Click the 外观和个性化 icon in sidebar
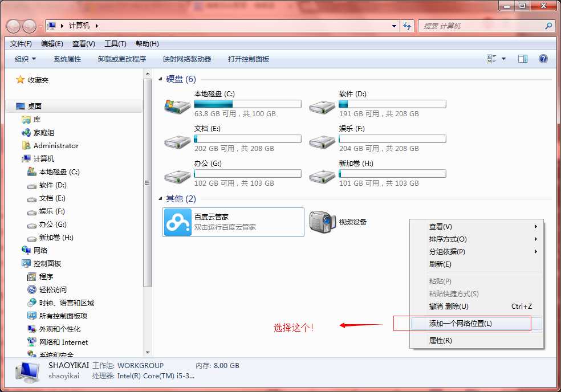The image size is (561, 392). click(32, 329)
